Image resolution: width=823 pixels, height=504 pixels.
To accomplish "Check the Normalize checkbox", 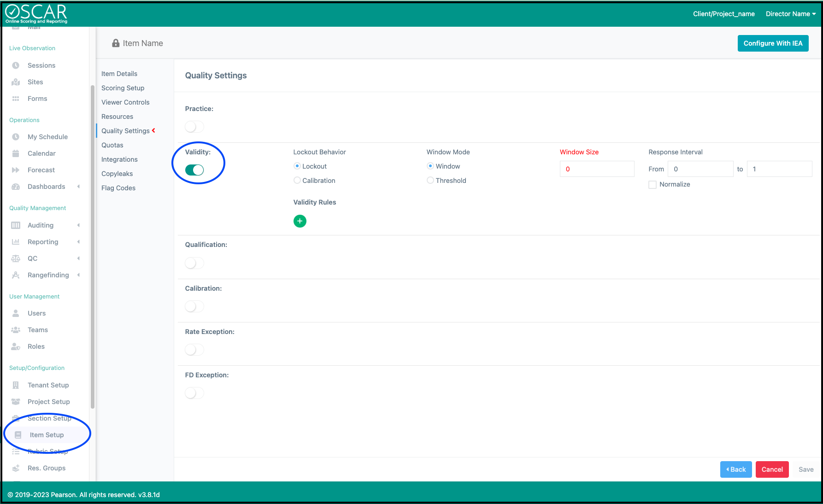I will click(x=653, y=185).
